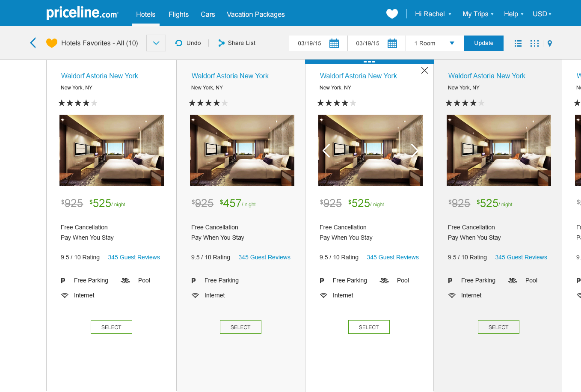Image resolution: width=581 pixels, height=392 pixels.
Task: Click the priceline.com logo
Action: click(x=82, y=13)
